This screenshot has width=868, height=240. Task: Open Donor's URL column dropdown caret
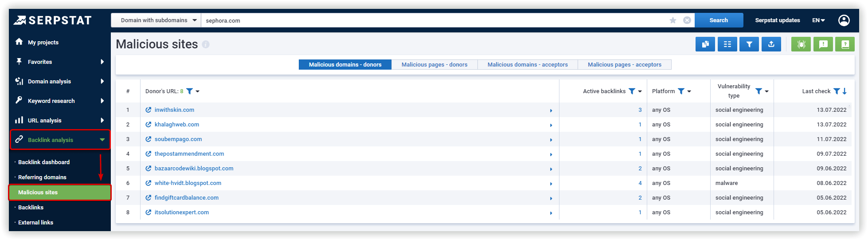click(x=198, y=91)
